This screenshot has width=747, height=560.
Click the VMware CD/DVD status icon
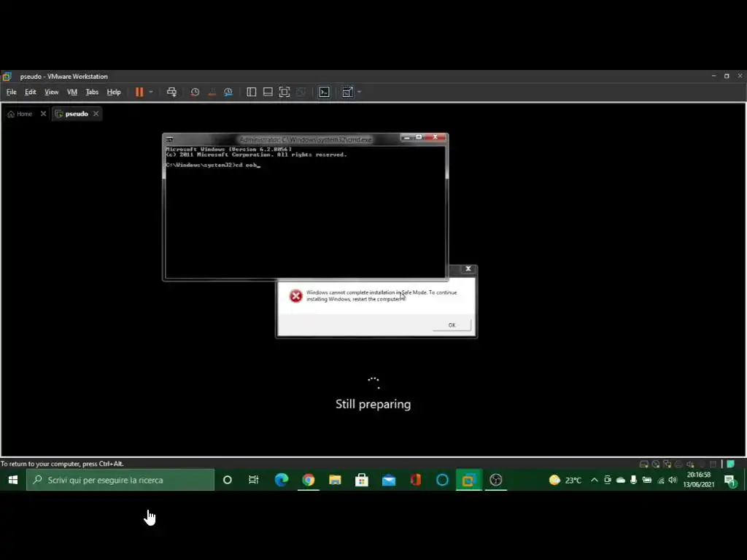click(x=656, y=464)
